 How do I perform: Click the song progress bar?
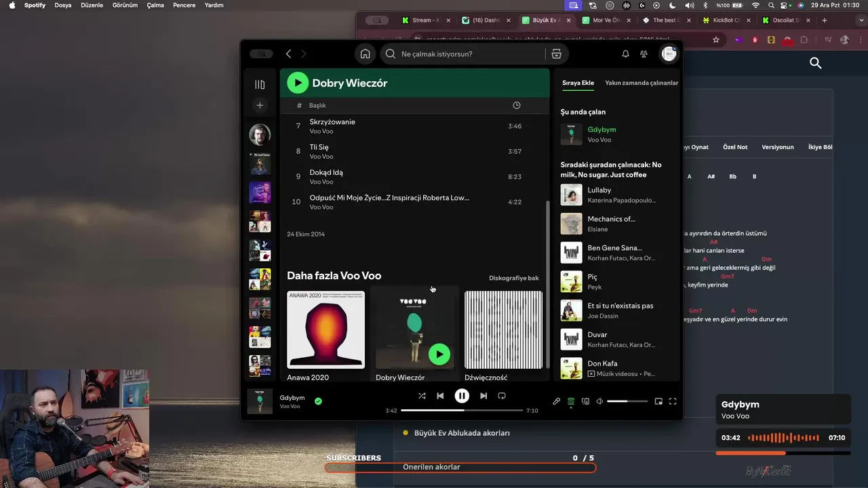462,410
